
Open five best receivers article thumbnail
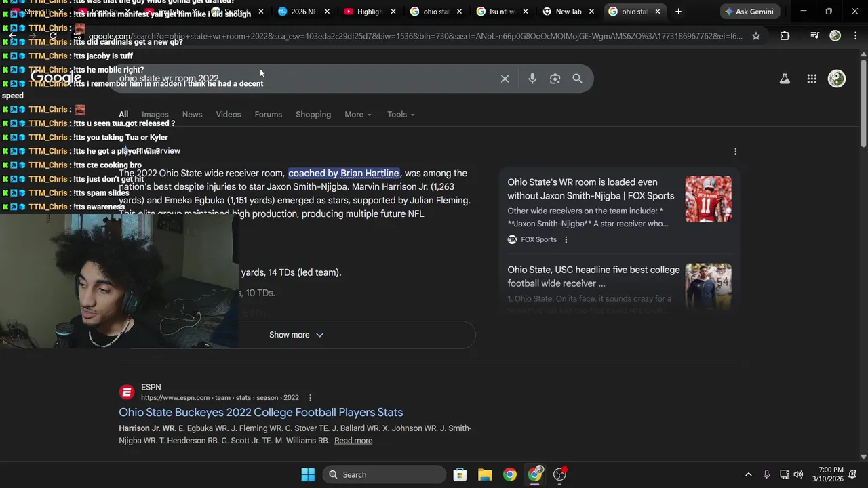(x=708, y=287)
